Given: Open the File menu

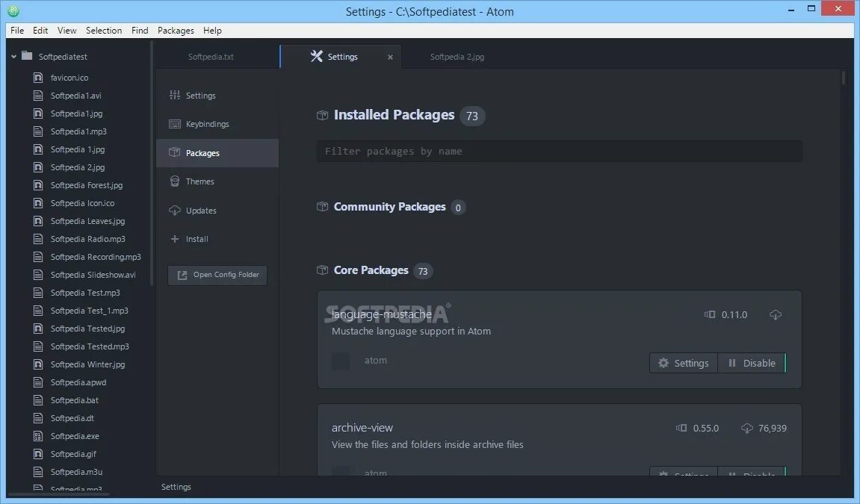Looking at the screenshot, I should pos(17,31).
